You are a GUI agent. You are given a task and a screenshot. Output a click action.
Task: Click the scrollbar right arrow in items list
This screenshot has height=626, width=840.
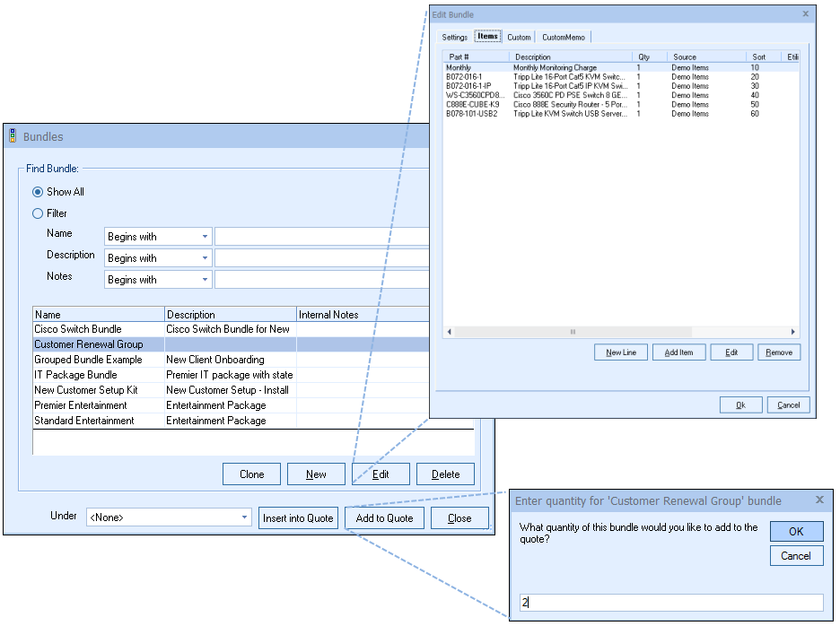(792, 332)
